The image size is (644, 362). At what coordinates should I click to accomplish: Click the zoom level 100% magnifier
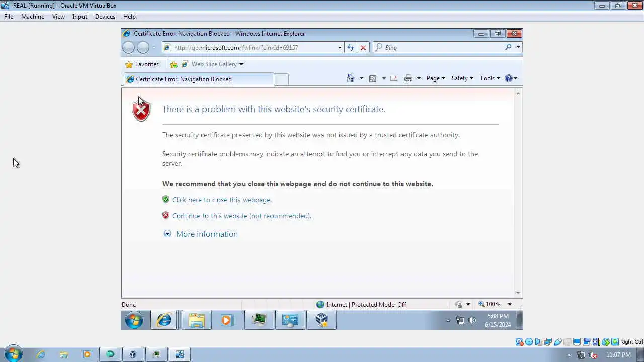coord(489,304)
